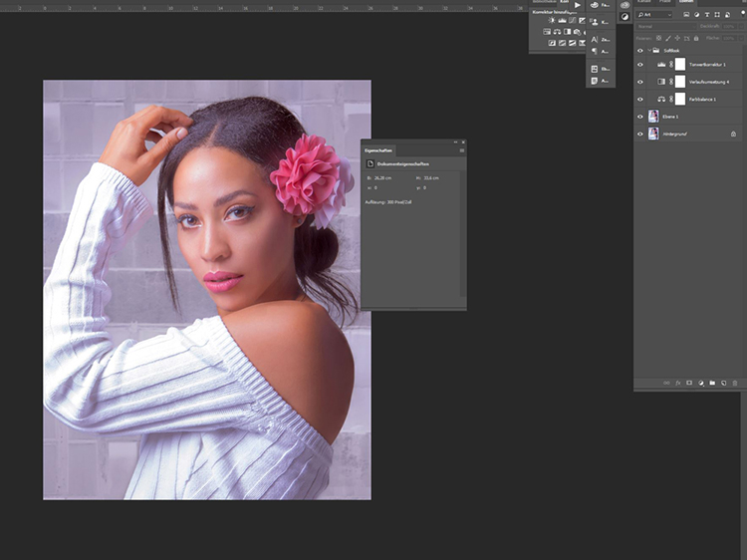Hide the Hintergrund layer
This screenshot has height=560, width=747.
[640, 133]
